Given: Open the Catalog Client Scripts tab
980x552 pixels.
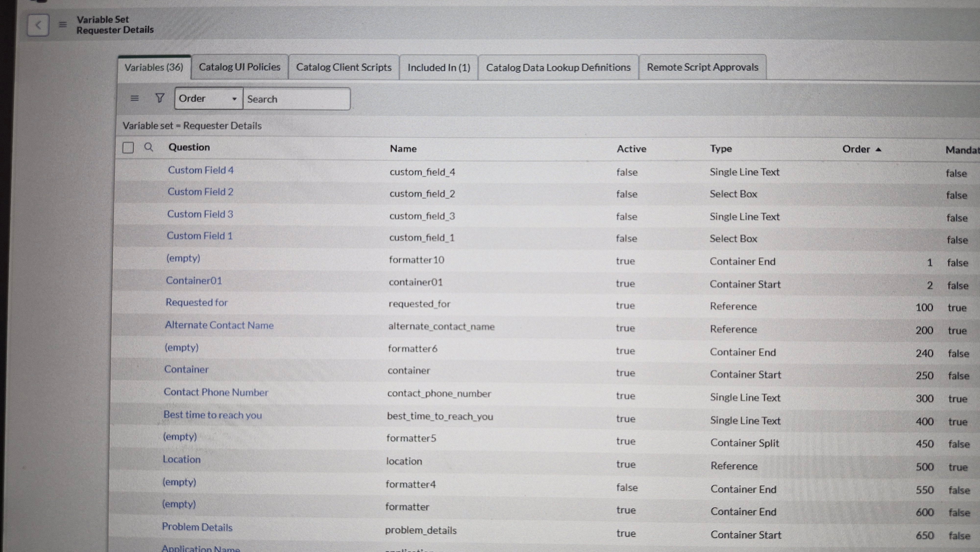Looking at the screenshot, I should tap(343, 67).
